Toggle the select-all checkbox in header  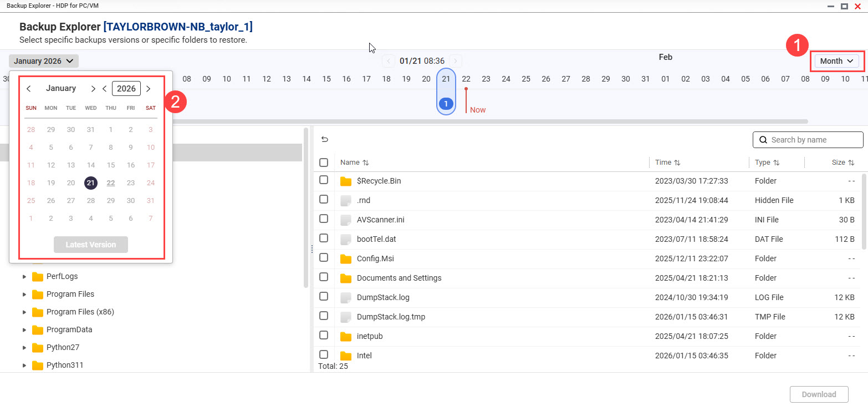tap(324, 163)
